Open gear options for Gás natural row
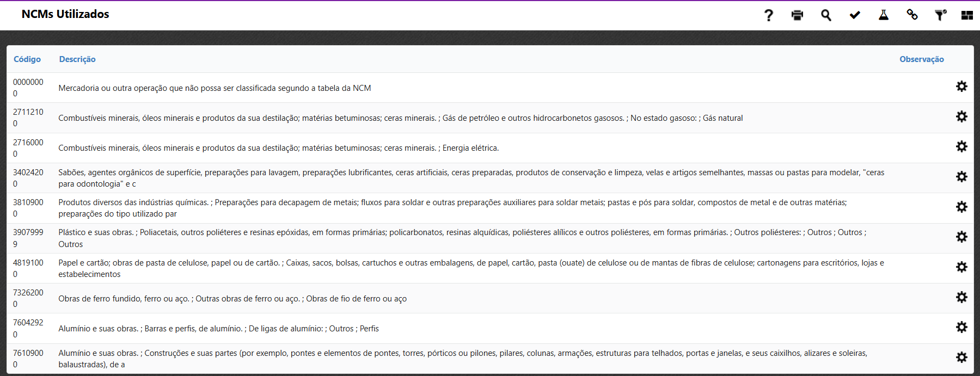 [x=961, y=117]
